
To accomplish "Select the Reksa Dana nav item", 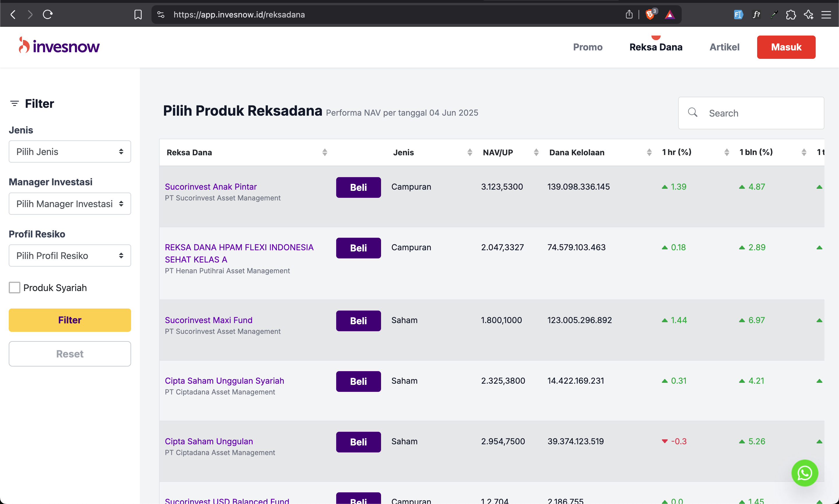I will (656, 47).
